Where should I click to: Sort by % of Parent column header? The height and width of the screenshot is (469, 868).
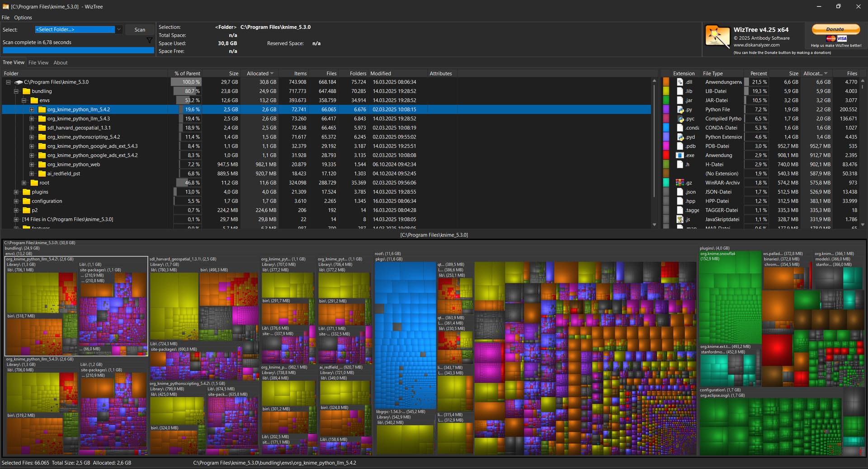pyautogui.click(x=187, y=73)
